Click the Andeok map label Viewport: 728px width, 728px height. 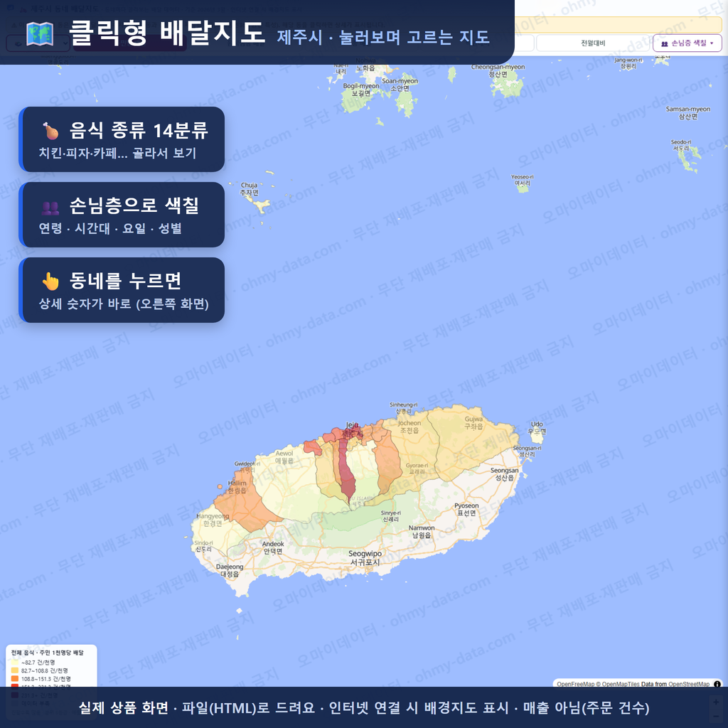(273, 547)
